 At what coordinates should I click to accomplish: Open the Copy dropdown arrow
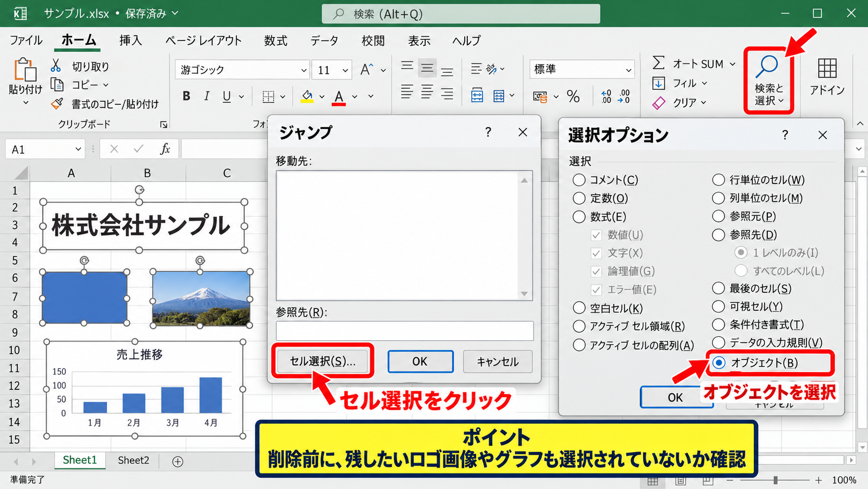click(106, 85)
